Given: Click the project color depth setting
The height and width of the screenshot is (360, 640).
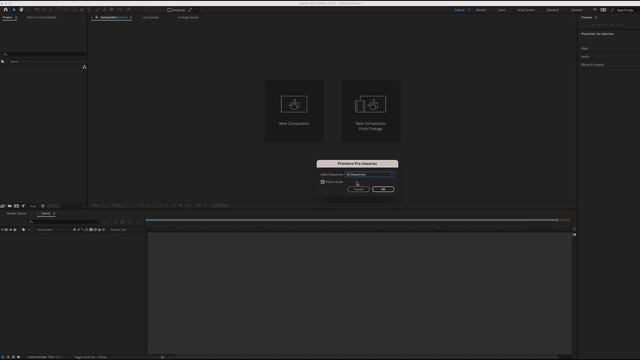Looking at the screenshot, I should pos(33,206).
